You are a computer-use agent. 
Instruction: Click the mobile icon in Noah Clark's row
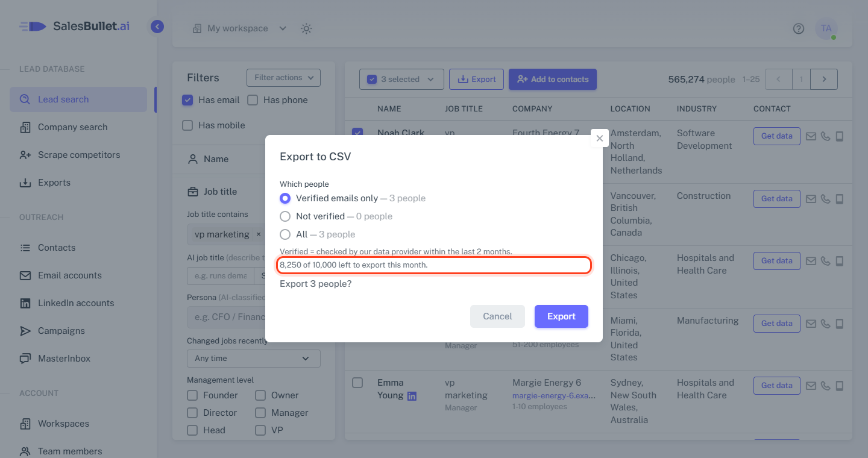click(x=840, y=136)
